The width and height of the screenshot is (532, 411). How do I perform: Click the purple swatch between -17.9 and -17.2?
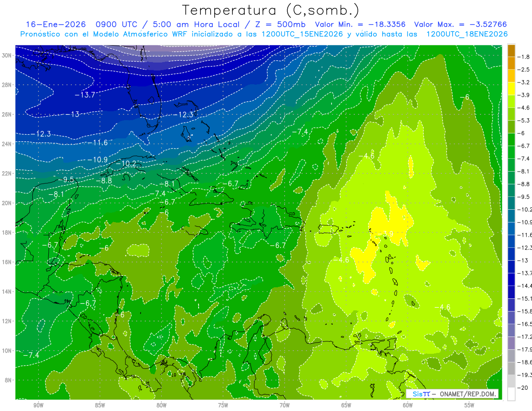[511, 344]
